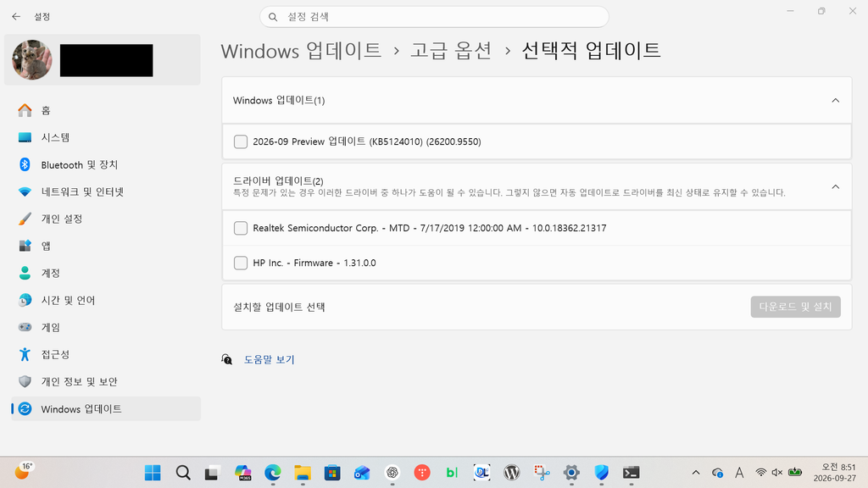Viewport: 868px width, 488px height.
Task: Open Task View on taskbar
Action: click(212, 473)
